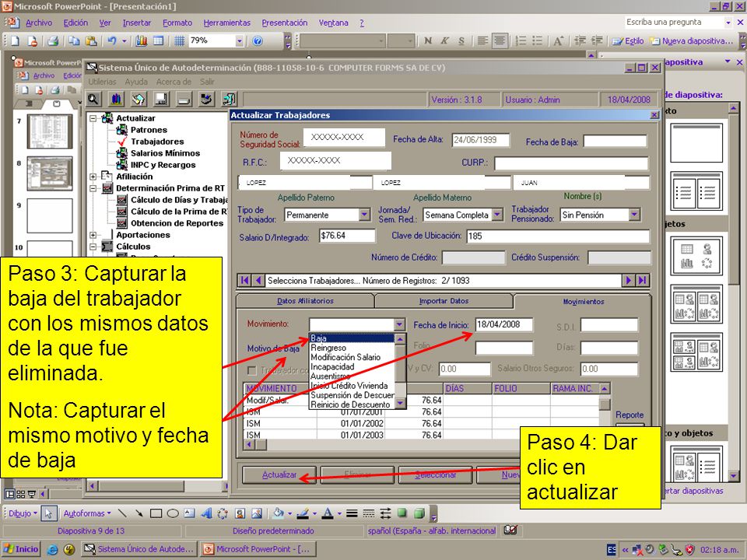Viewport: 747px width, 560px height.
Task: Insert a table with the table icon
Action: [158, 41]
